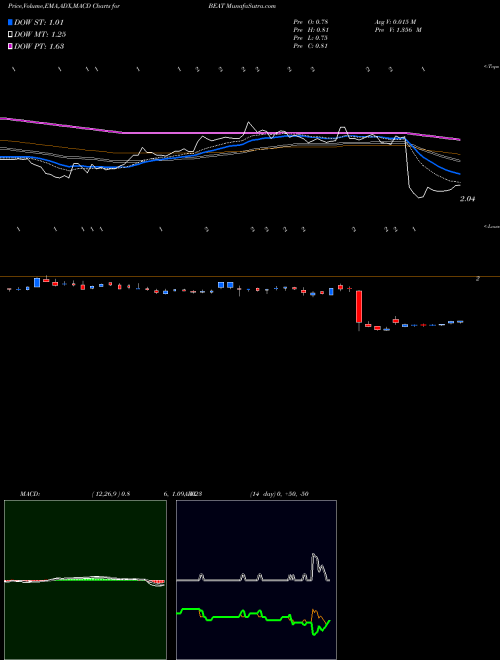500x660 pixels.
Task: Click the '(12,26,9) 0.8' MACD parameters text
Action: tap(111, 494)
